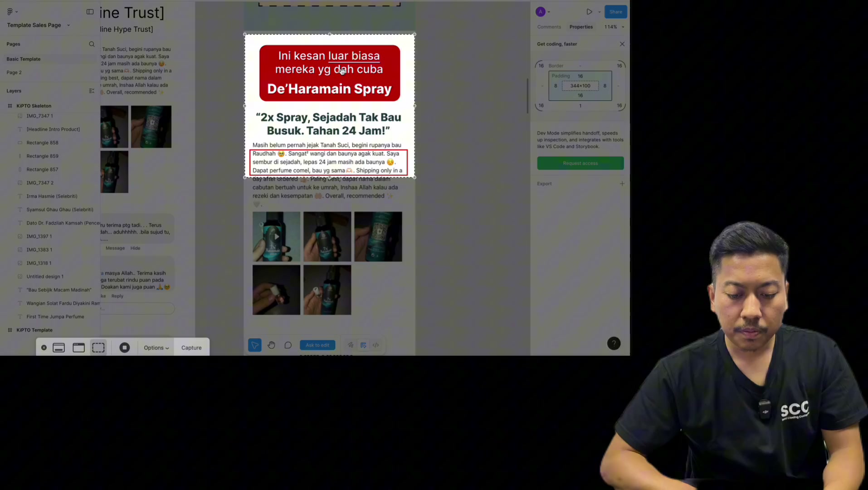This screenshot has height=490, width=868.
Task: Click the Share button
Action: (x=615, y=12)
